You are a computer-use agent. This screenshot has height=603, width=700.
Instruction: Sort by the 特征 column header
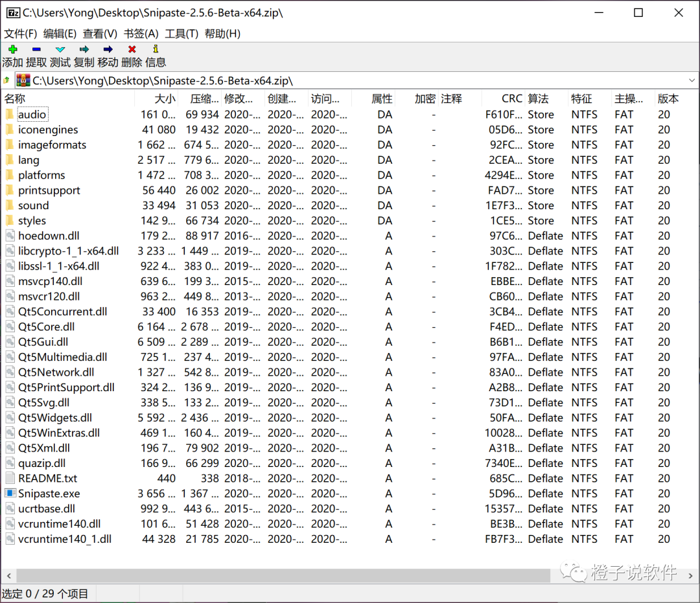(590, 98)
